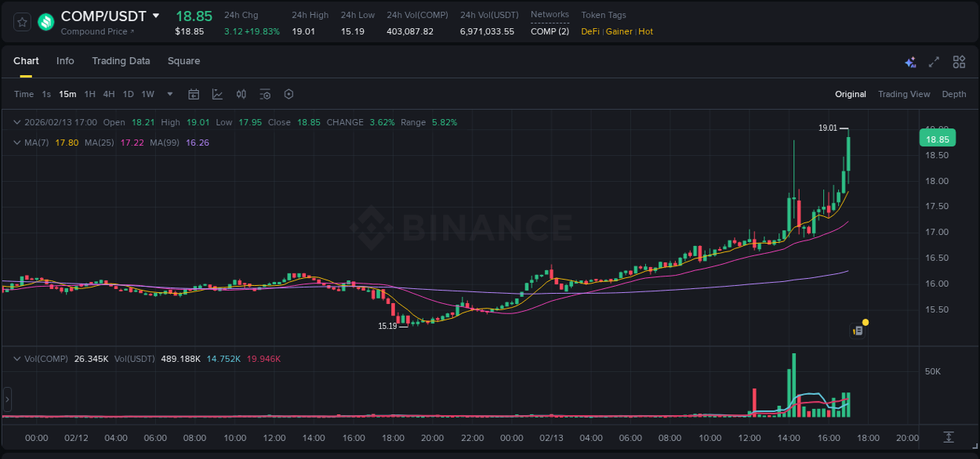This screenshot has height=459, width=980.
Task: Open the indicator settings list icon
Action: pos(265,94)
